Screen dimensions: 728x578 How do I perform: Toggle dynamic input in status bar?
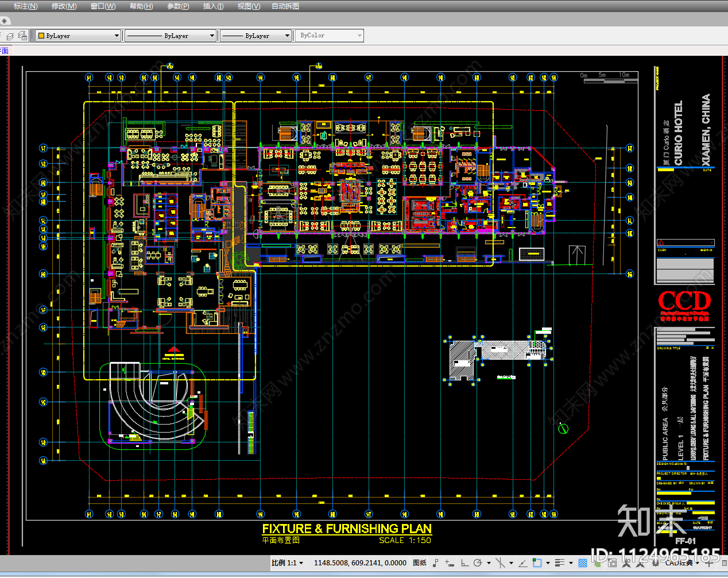[x=450, y=563]
